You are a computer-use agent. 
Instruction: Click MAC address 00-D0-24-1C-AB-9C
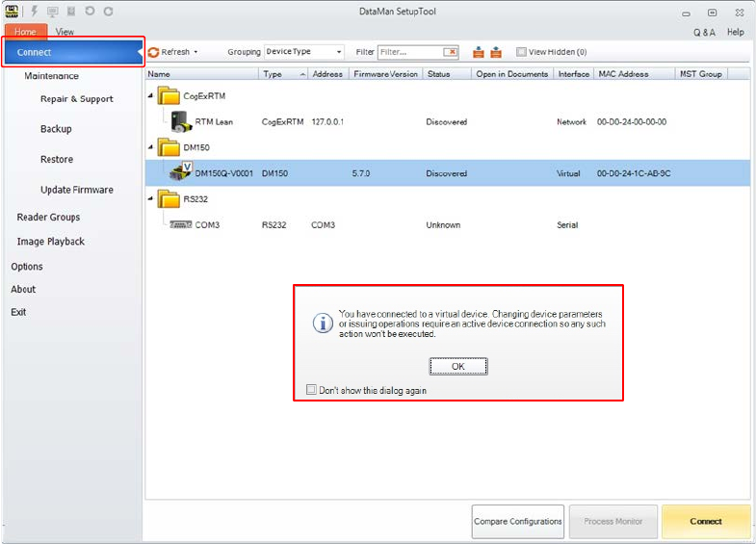[634, 173]
